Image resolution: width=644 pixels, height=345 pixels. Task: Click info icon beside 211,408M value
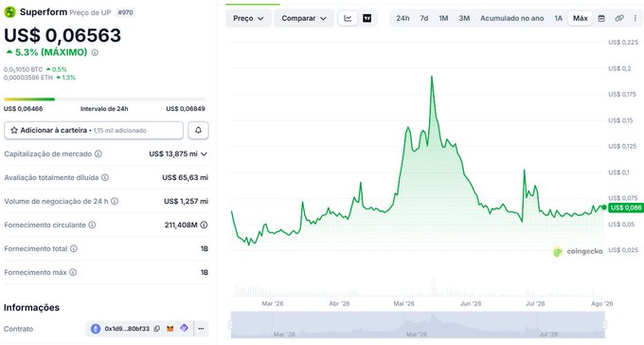(204, 225)
